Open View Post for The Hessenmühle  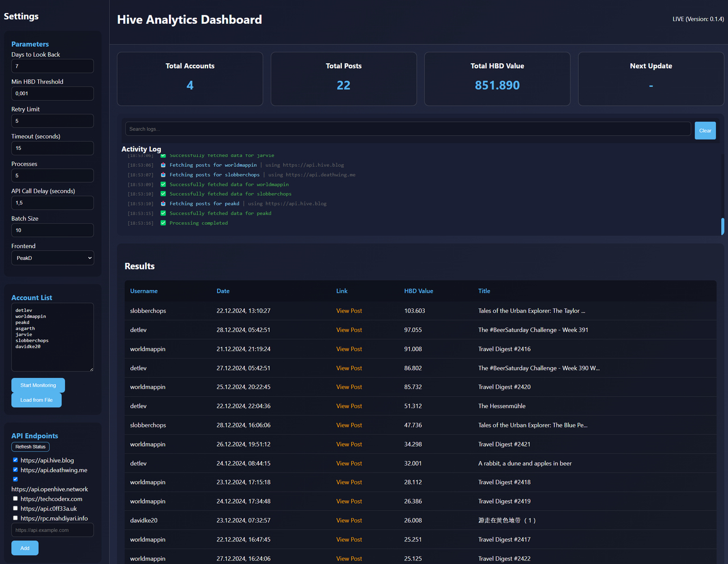[349, 406]
